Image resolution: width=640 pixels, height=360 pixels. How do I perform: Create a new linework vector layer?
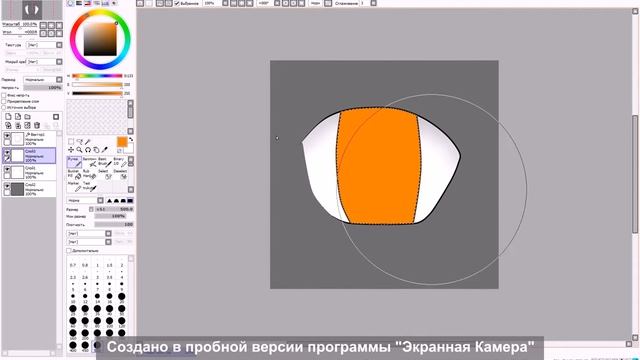pyautogui.click(x=18, y=117)
